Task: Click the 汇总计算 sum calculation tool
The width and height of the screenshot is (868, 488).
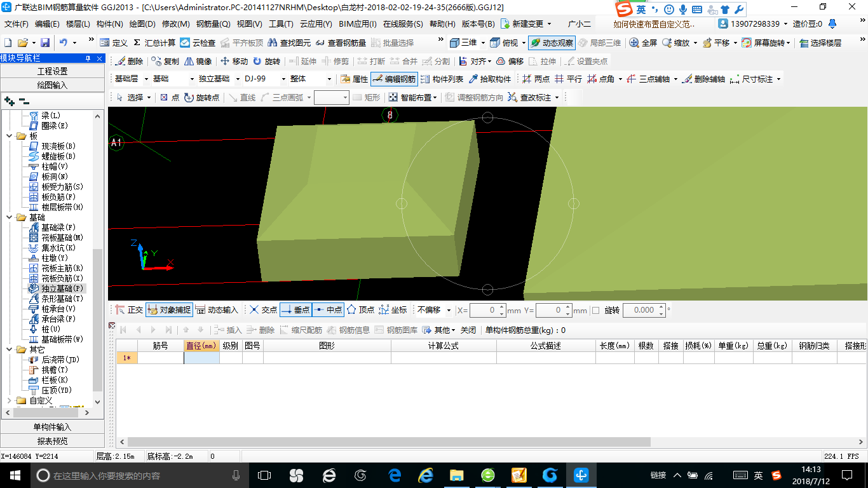Action: (x=154, y=43)
